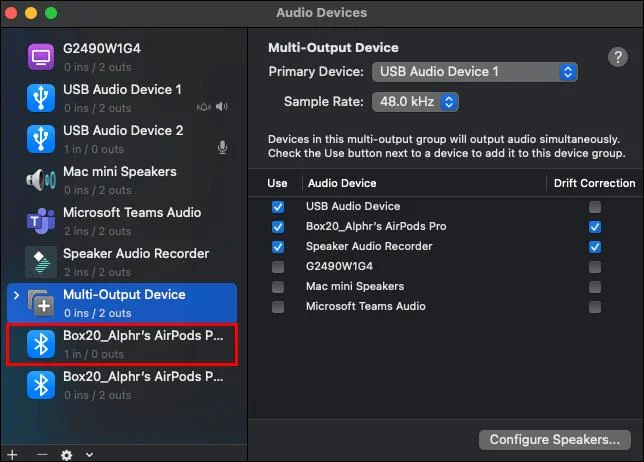Click the 'Microsoft Teams Audio' table row name

click(x=366, y=306)
